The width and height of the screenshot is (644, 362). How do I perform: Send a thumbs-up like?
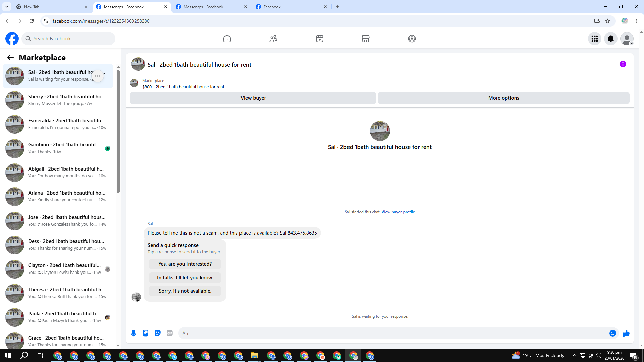pos(626,333)
